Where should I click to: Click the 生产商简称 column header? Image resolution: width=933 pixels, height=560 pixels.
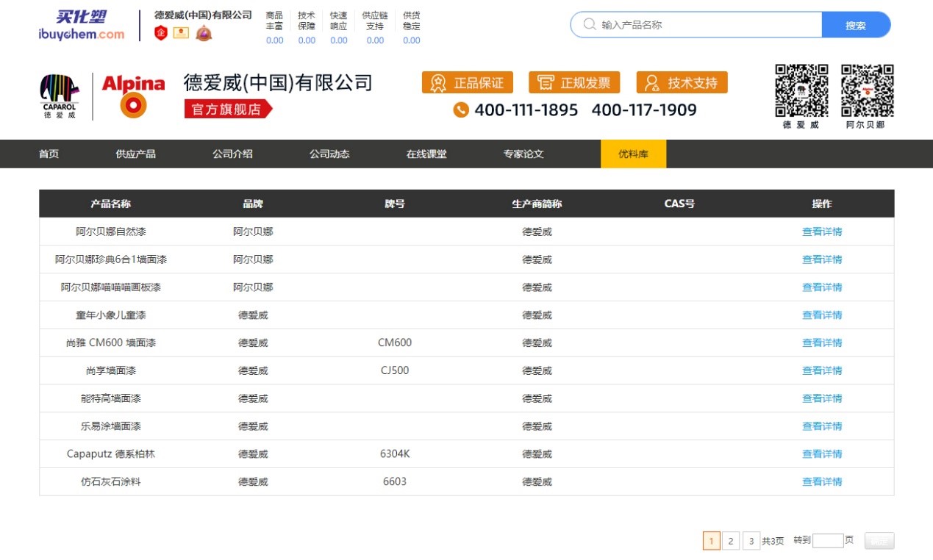coord(537,204)
